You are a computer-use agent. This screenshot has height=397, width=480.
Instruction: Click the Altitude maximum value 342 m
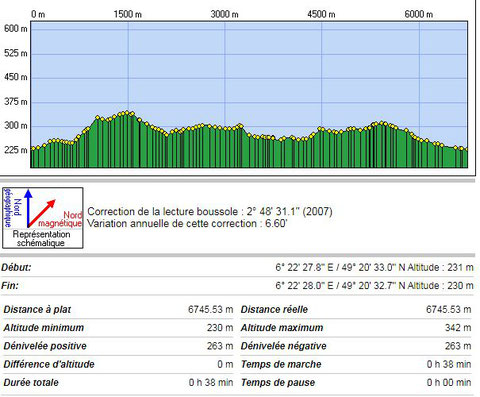pos(458,328)
